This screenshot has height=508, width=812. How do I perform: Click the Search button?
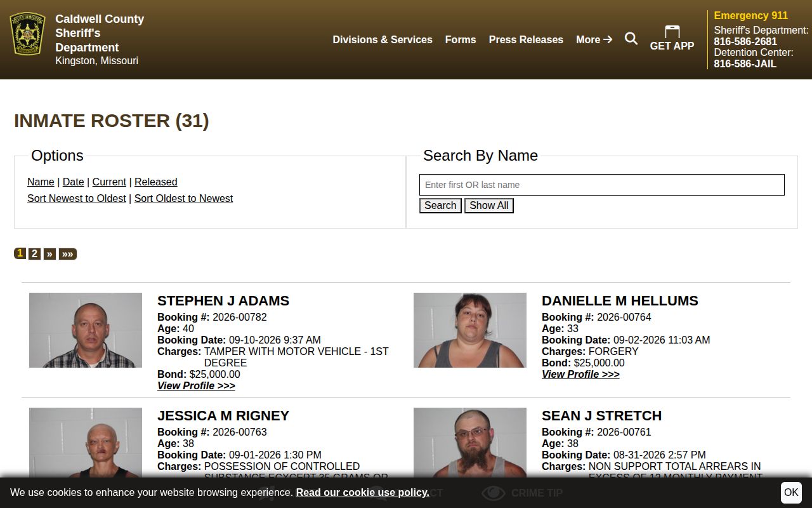pos(440,206)
